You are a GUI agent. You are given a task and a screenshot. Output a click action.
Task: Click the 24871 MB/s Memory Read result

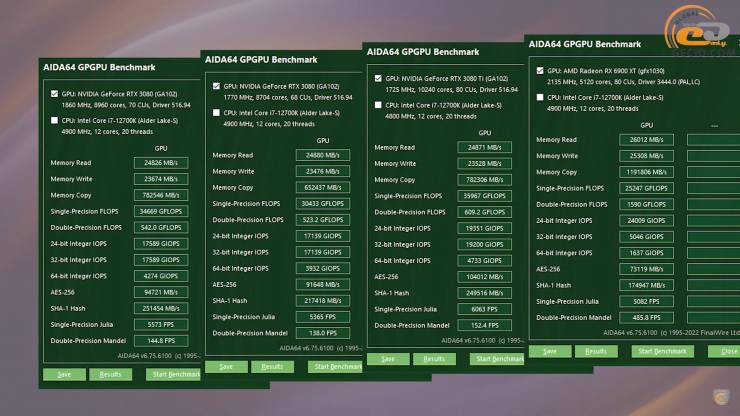tap(485, 147)
